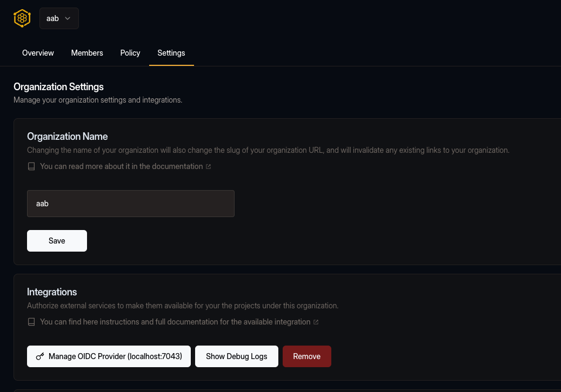This screenshot has height=392, width=561.
Task: Open the aab organization switcher
Action: [x=59, y=18]
